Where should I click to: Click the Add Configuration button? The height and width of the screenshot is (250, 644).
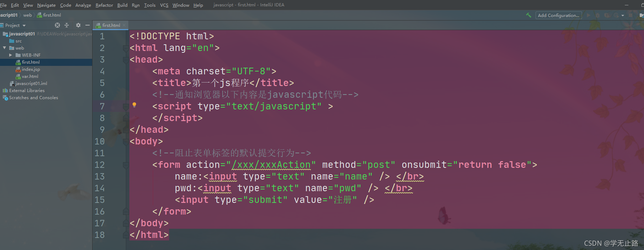point(559,15)
